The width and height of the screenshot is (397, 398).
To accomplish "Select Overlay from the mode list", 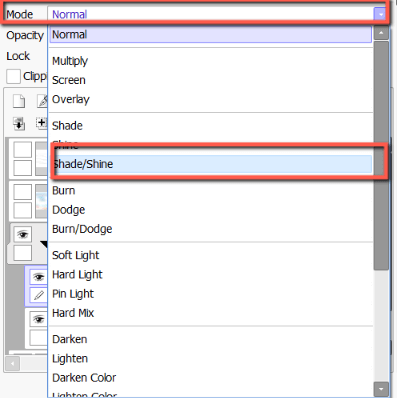I will (x=71, y=99).
